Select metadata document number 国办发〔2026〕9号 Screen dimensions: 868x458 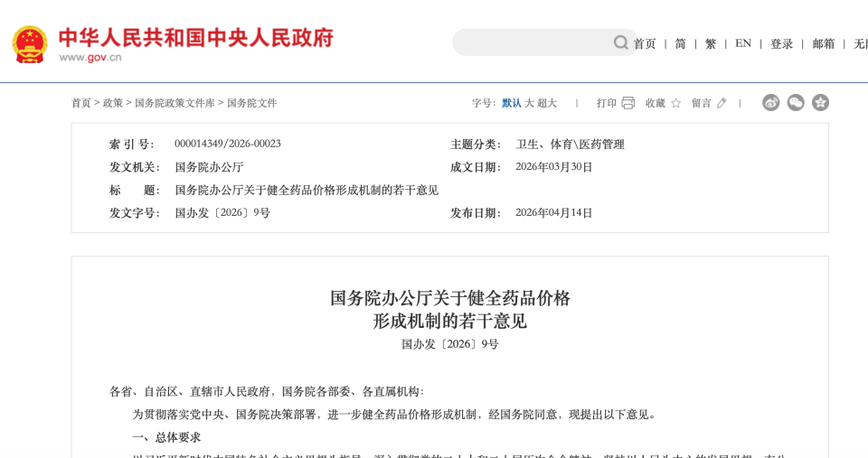(222, 213)
